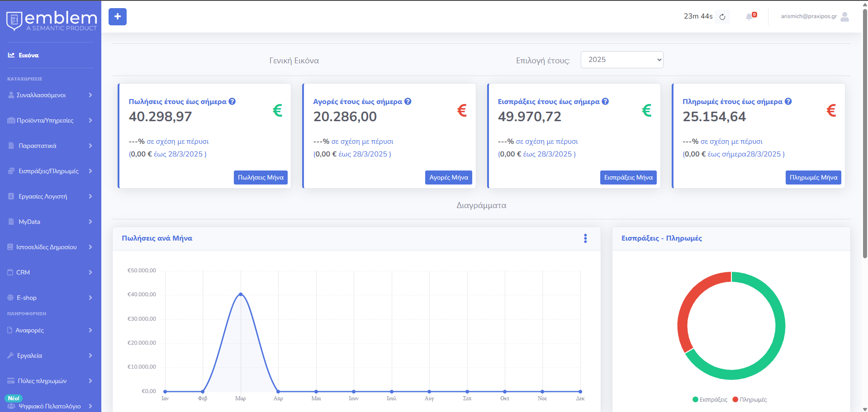Click help icon beside Πληρωμές έτους έως σήμερα
This screenshot has height=412, width=868.
pos(788,101)
